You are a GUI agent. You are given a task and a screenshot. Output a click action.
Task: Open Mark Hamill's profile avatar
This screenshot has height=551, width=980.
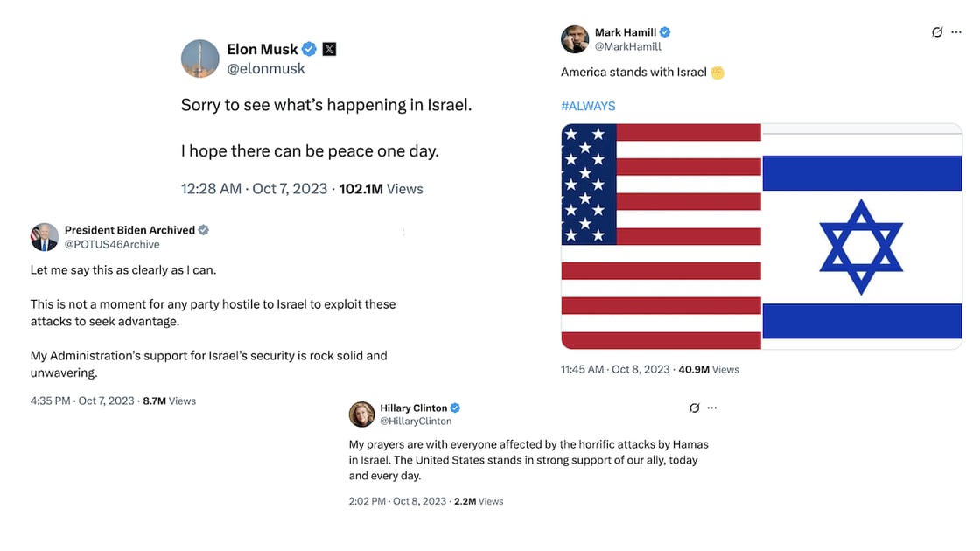click(x=574, y=39)
